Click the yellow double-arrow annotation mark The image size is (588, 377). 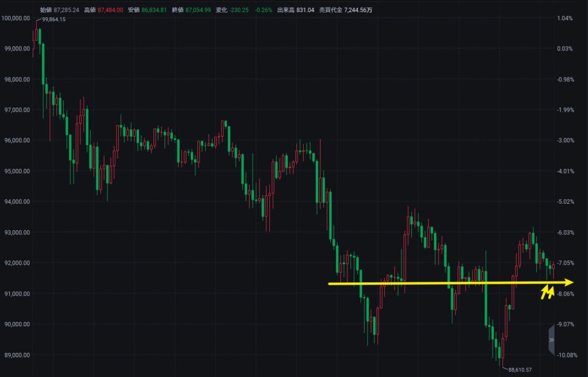(x=547, y=293)
